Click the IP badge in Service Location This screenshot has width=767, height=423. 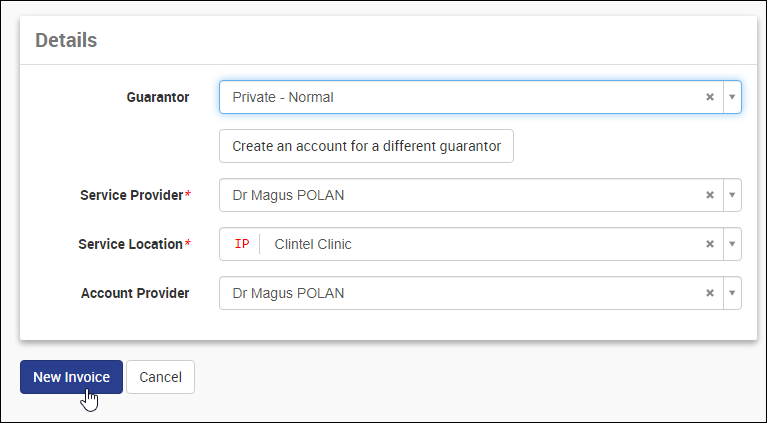click(x=241, y=244)
